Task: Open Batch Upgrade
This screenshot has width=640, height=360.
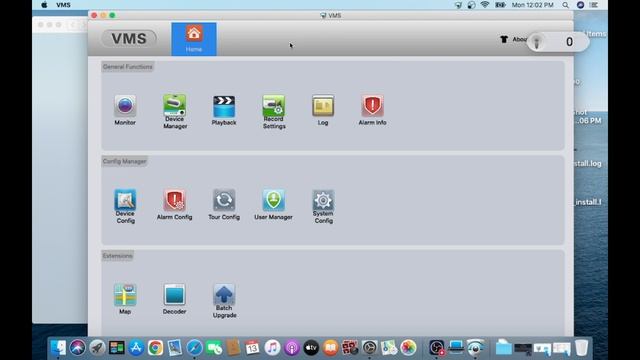Action: point(224,301)
